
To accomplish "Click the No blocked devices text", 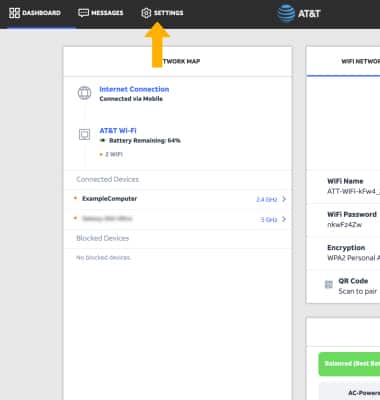I will 103,257.
